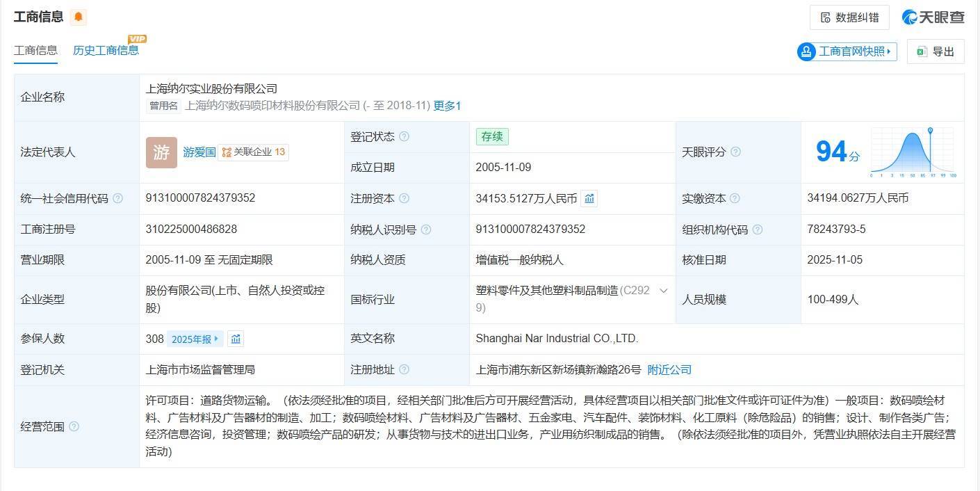980x491 pixels.
Task: Expand the 国标行业 chevron
Action: (x=664, y=291)
